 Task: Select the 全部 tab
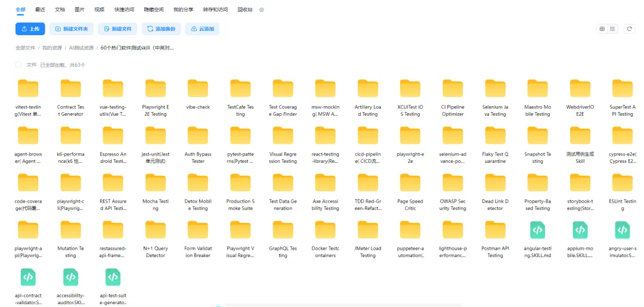(x=20, y=10)
